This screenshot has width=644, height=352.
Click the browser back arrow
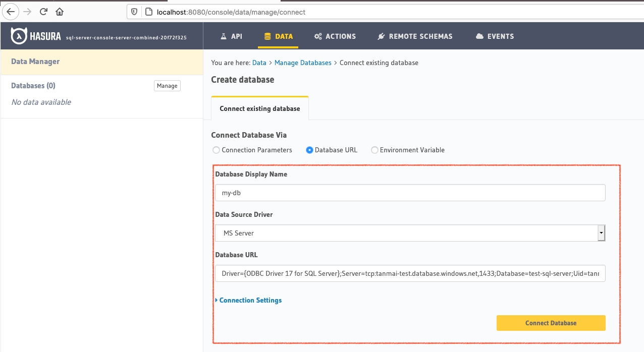11,12
